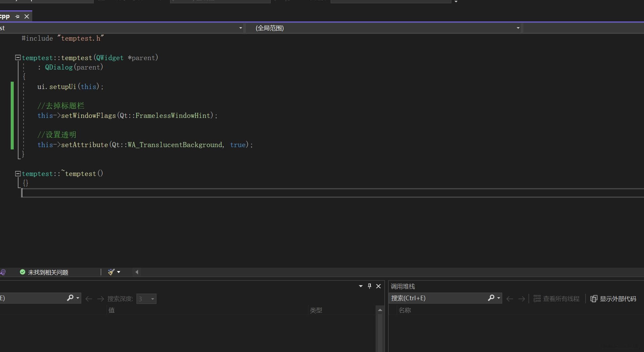Click the //设置透明 comment
Screen dimensions: 644x352
[x=57, y=135]
